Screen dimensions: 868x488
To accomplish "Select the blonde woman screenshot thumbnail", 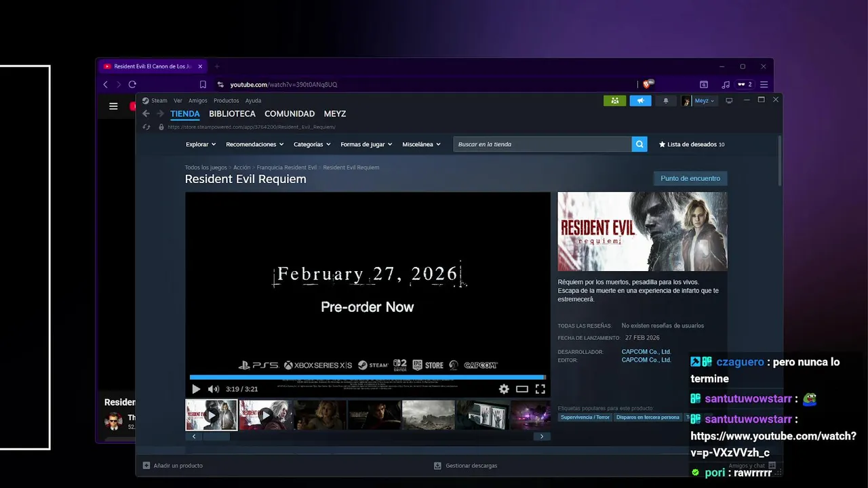I will [320, 415].
